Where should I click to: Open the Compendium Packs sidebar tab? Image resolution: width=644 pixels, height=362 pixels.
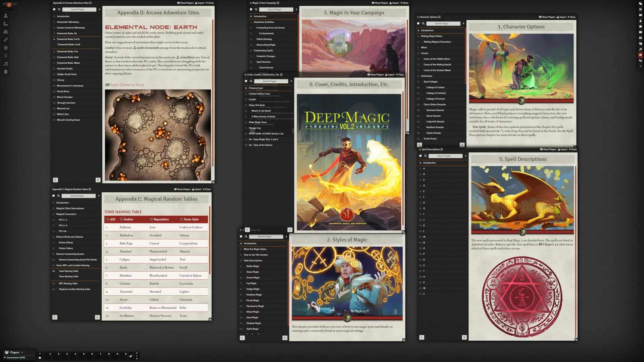[x=640, y=55]
